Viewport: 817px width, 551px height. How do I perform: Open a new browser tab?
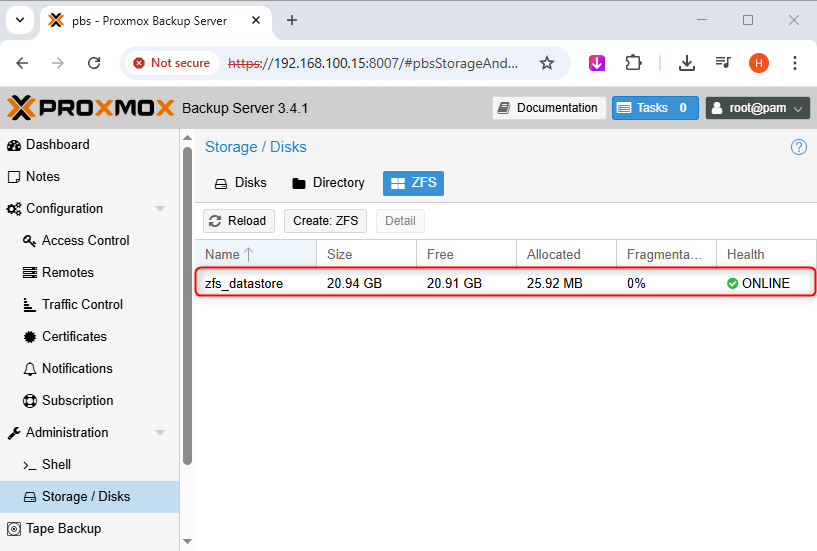point(292,20)
